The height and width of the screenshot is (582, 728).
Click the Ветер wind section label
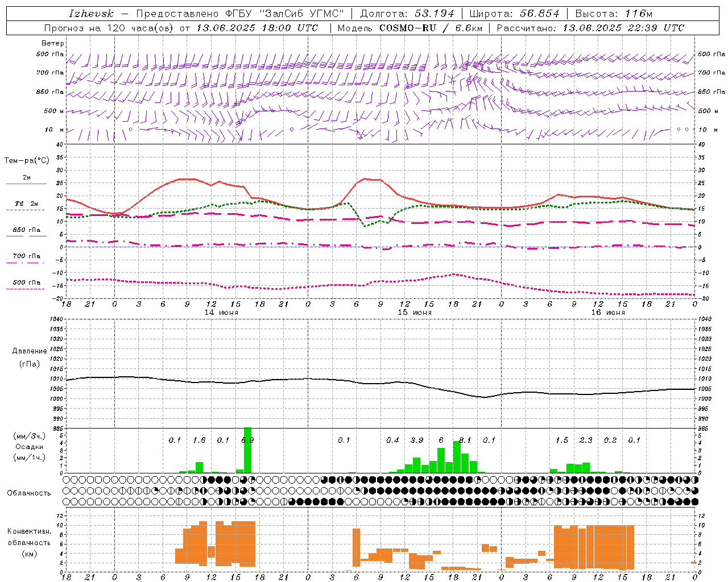click(53, 43)
